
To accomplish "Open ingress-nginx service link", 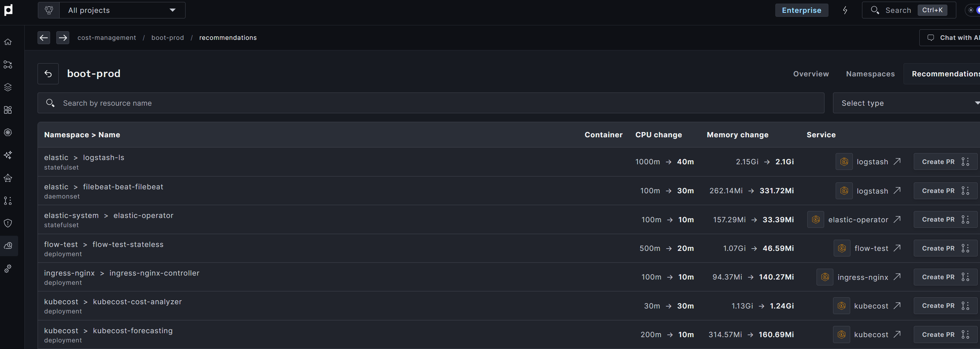I will click(x=869, y=277).
